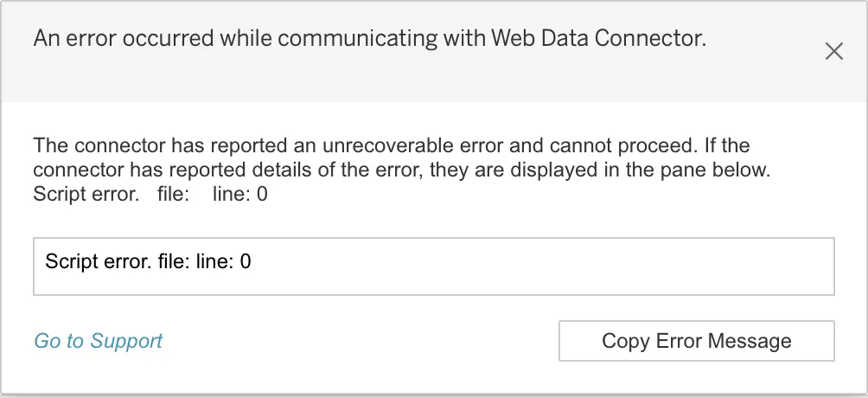
Task: Click "file:" in the summary line
Action: point(173,195)
